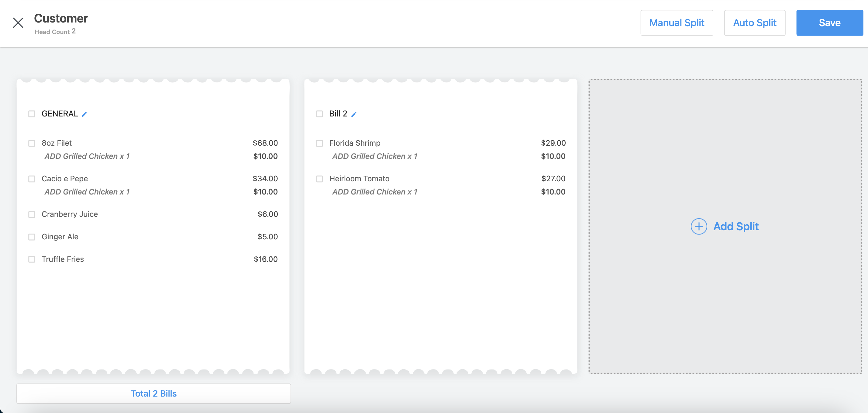Open the Total 2 Bills summary

(154, 394)
